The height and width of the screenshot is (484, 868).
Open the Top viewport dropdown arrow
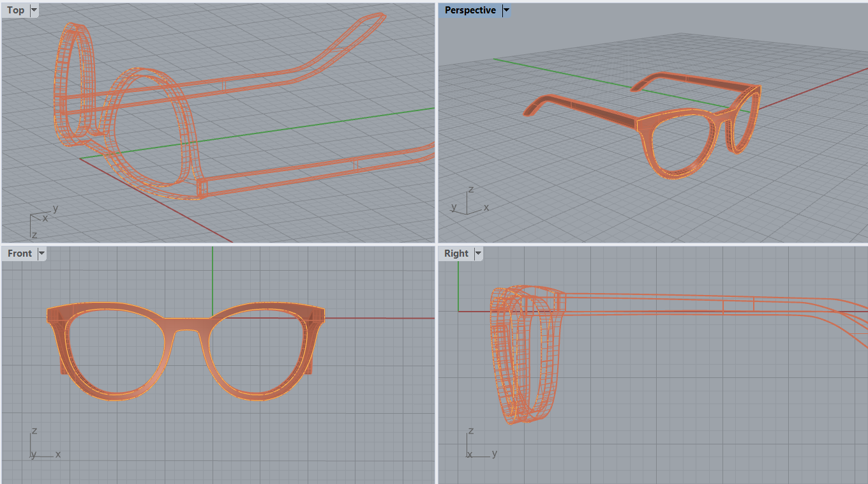tap(34, 10)
